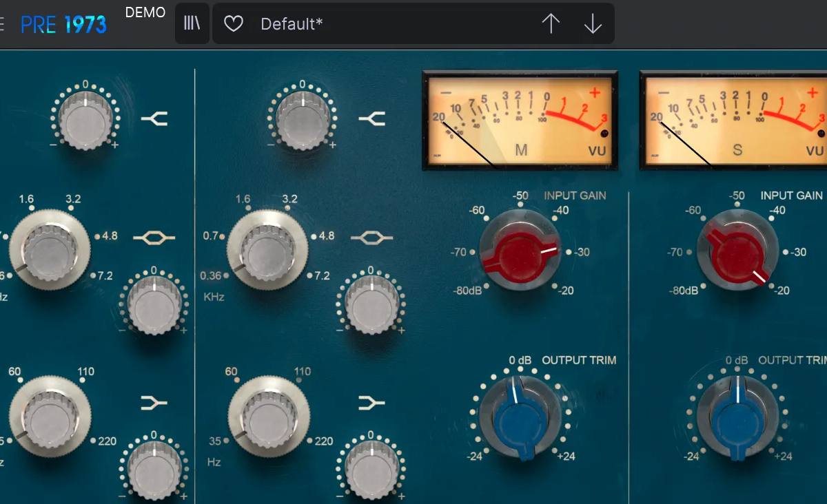
Task: Toggle low shelf band icon in center strip
Action: tap(371, 402)
